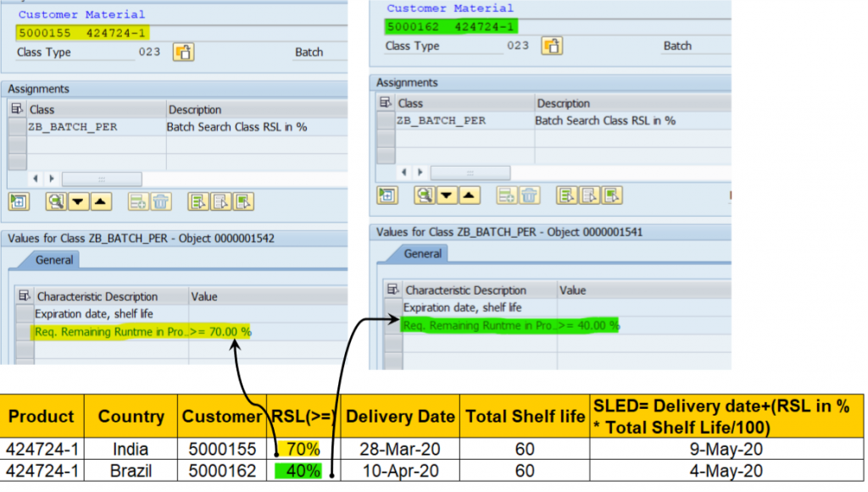Click '9-May-20' SLED cell
The image size is (868, 492).
pyautogui.click(x=726, y=449)
